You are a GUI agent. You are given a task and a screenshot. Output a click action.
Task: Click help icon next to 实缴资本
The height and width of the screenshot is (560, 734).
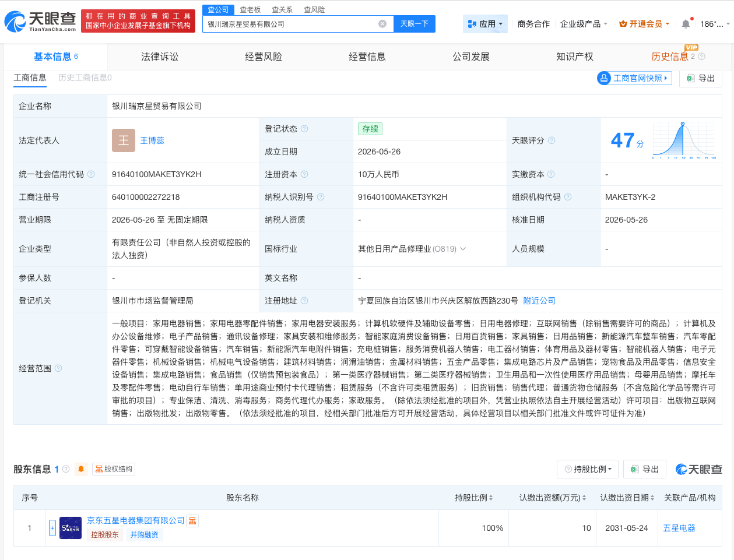click(551, 174)
